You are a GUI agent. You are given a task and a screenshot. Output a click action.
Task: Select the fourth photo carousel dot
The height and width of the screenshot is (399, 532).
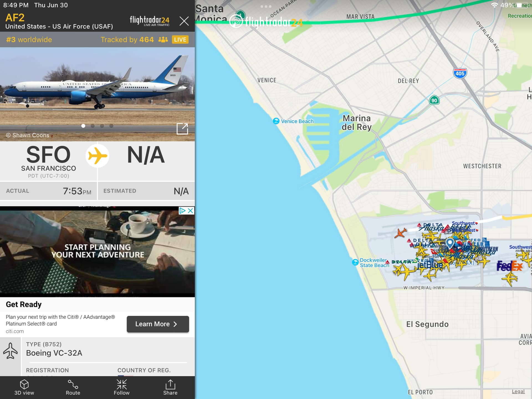pyautogui.click(x=111, y=126)
